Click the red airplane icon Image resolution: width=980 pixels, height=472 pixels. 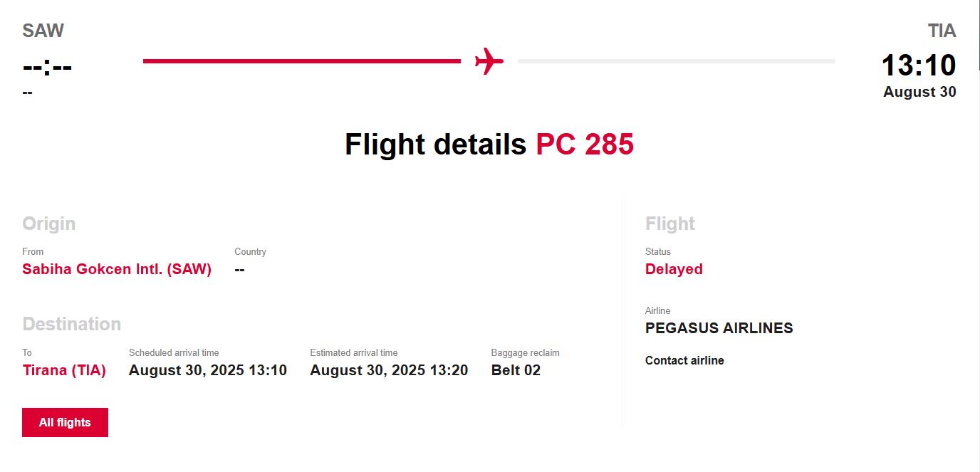[x=489, y=61]
